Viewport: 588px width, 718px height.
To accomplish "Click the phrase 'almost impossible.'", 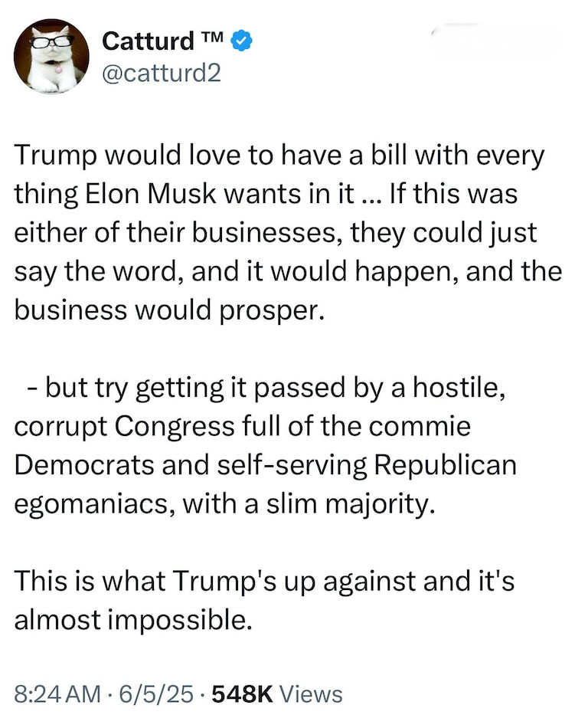I will (x=132, y=619).
